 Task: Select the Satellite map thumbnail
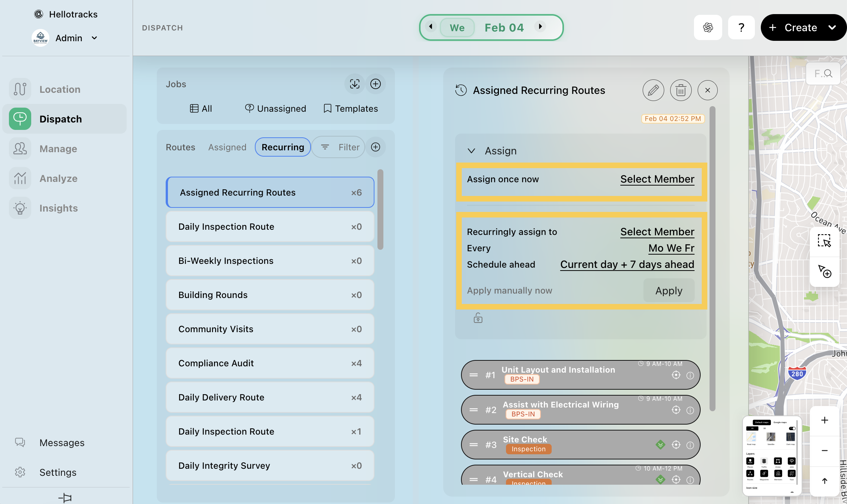tap(771, 437)
